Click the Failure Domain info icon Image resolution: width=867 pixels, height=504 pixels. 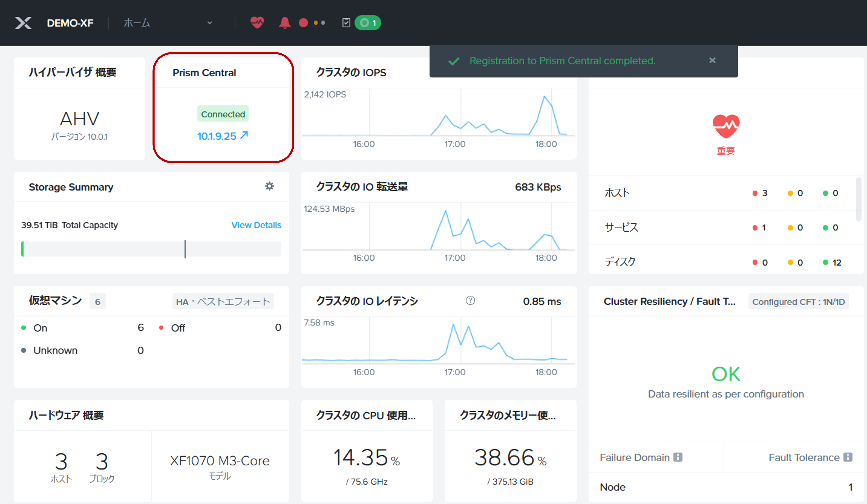click(678, 457)
